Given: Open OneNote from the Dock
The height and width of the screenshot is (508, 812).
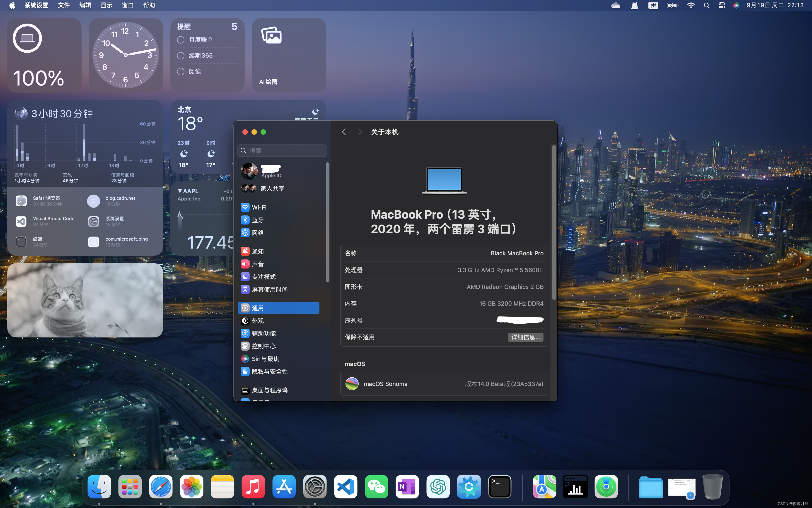Looking at the screenshot, I should (407, 487).
